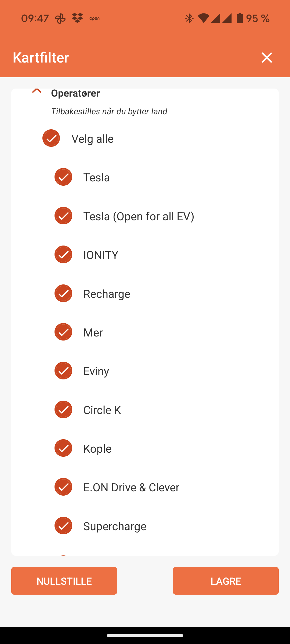The height and width of the screenshot is (644, 290).
Task: Tap the Android home gesture bar
Action: pos(145,635)
